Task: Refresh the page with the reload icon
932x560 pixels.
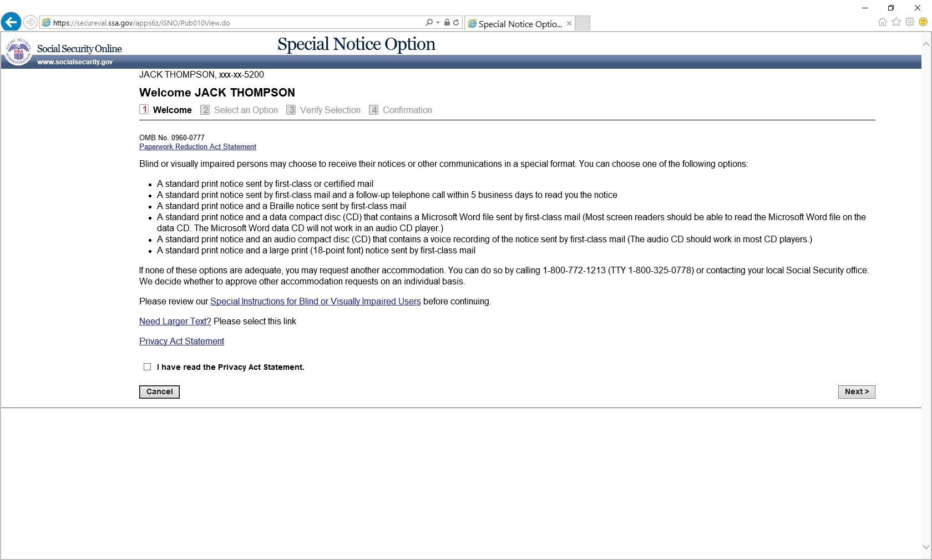Action: (456, 23)
